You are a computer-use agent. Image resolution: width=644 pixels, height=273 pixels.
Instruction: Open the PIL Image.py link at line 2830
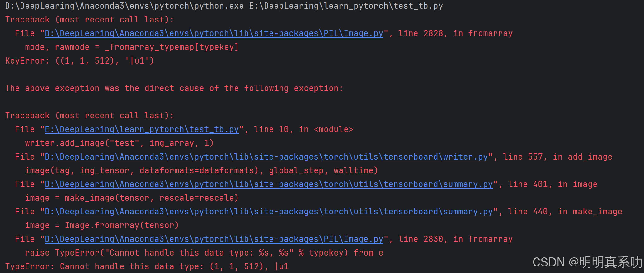pyautogui.click(x=214, y=239)
